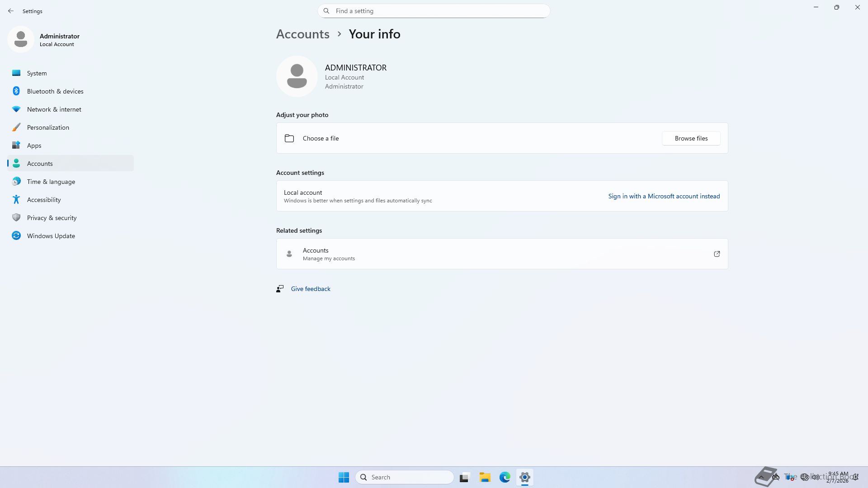Open Bluetooth & devices settings
This screenshot has height=488, width=868.
click(55, 91)
